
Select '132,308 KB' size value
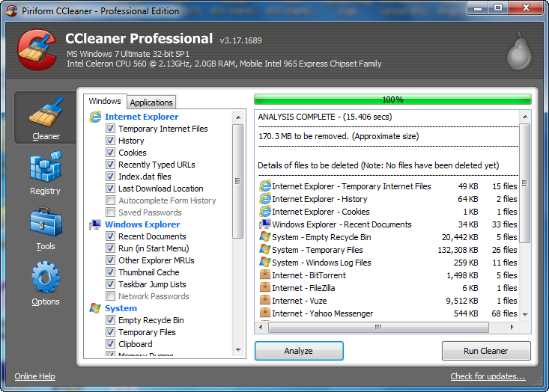[458, 250]
